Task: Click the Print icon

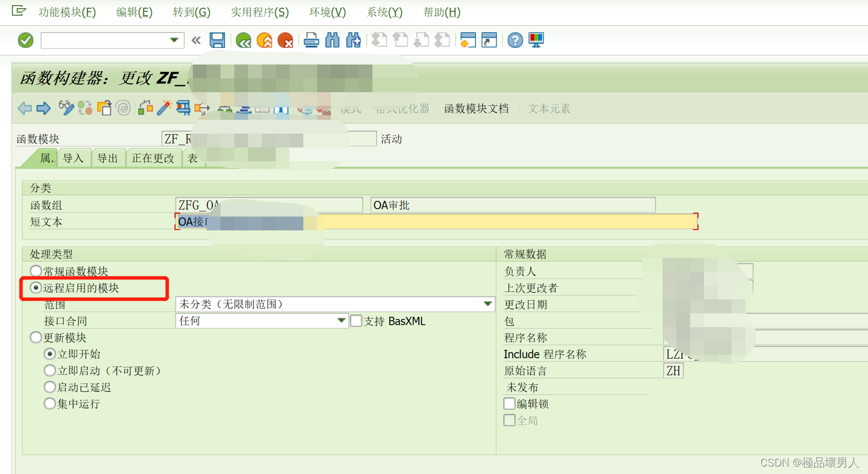Action: pyautogui.click(x=311, y=40)
